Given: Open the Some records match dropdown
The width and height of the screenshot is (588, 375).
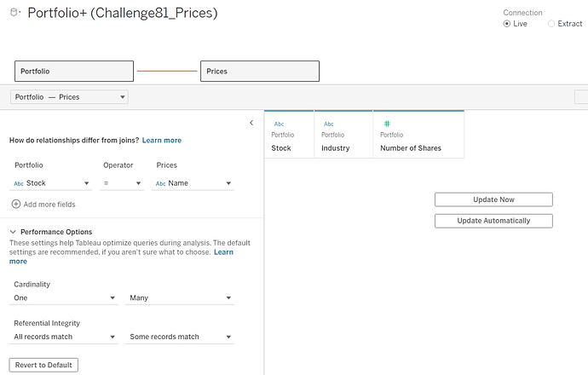Looking at the screenshot, I should tap(180, 337).
